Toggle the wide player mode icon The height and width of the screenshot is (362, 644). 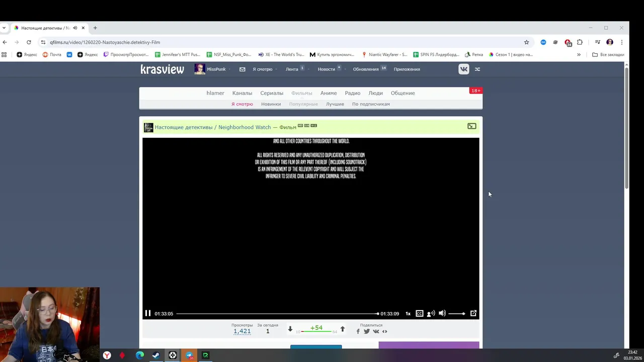[x=472, y=126]
